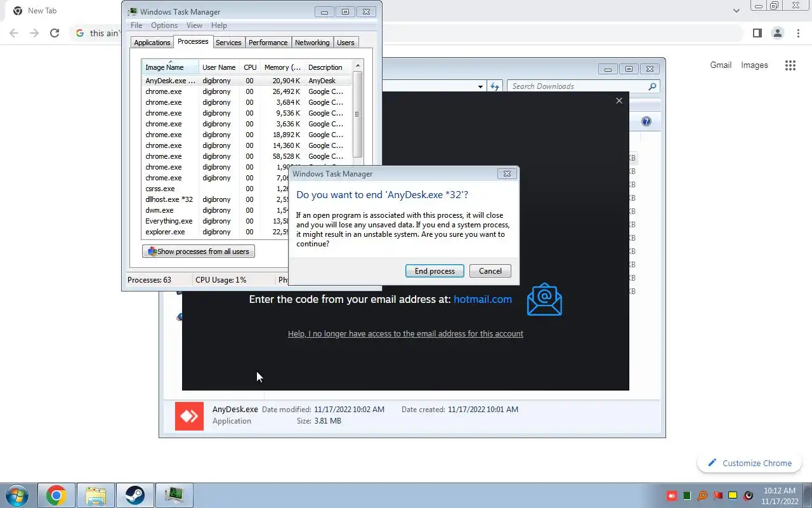Image resolution: width=812 pixels, height=508 pixels.
Task: Select the Processes tab
Action: coord(193,41)
